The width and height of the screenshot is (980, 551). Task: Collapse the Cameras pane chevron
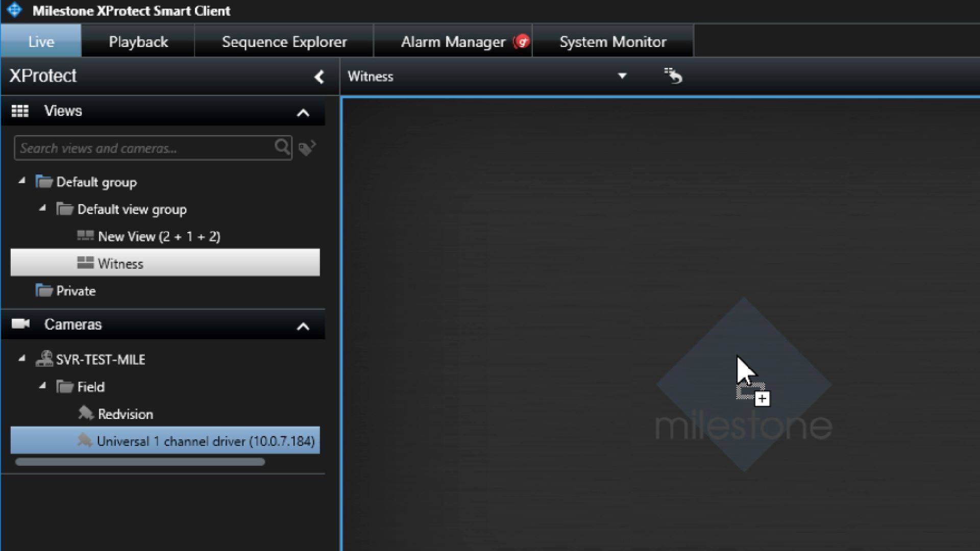tap(303, 327)
